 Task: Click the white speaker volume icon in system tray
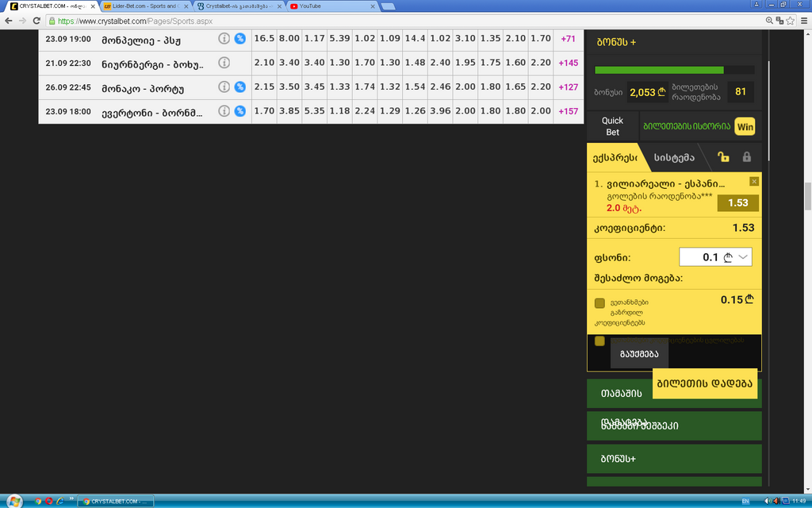(x=768, y=502)
